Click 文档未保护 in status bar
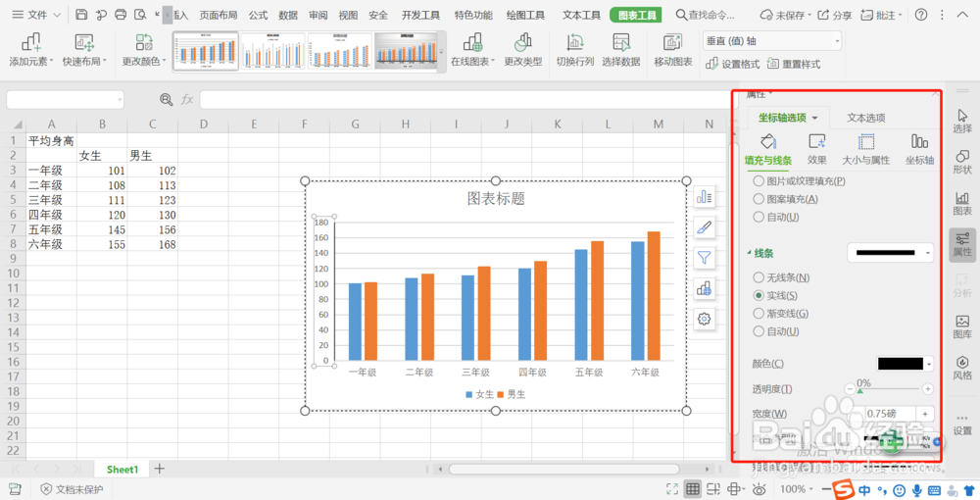 72,489
